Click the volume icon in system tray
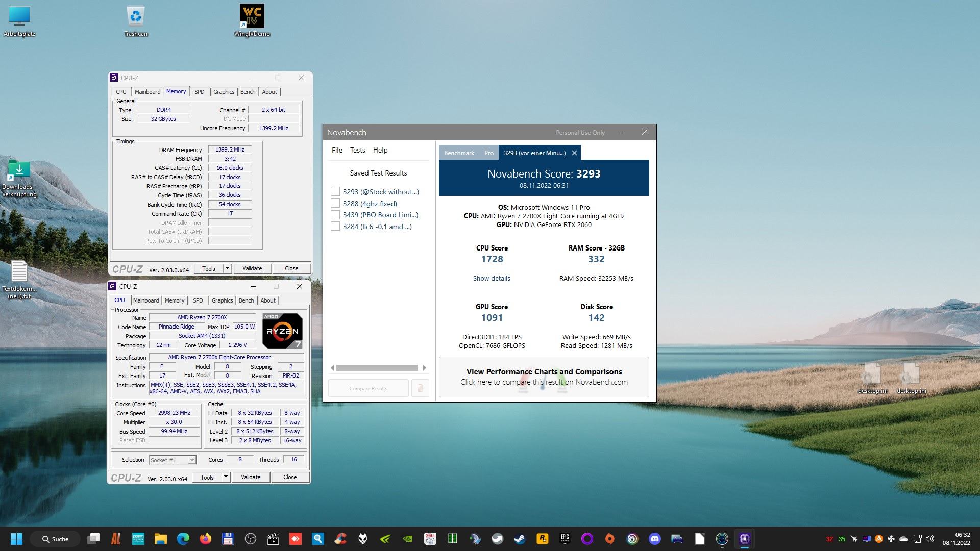Screen dimensions: 980x551 tap(930, 539)
